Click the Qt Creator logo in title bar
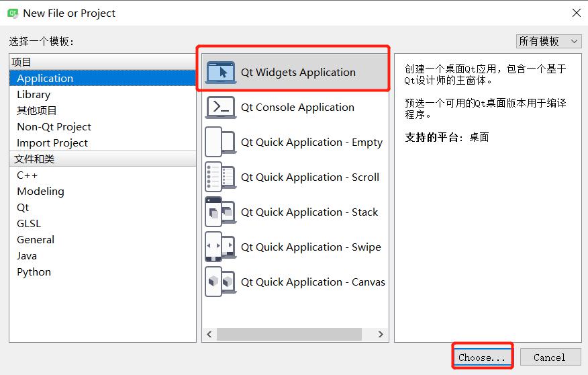The height and width of the screenshot is (375, 588). (x=13, y=13)
